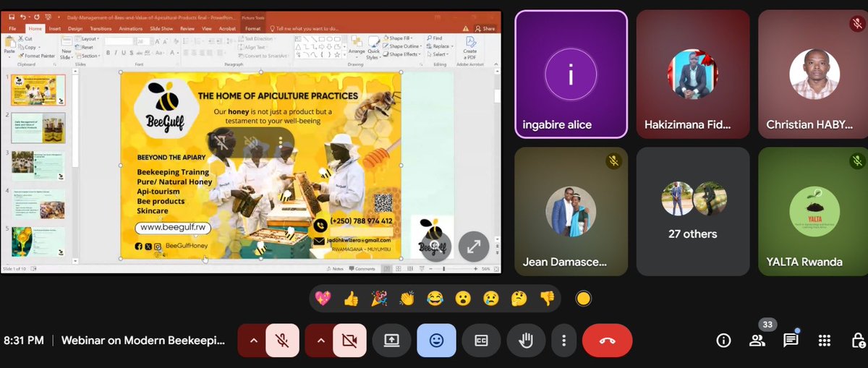Switch to the Insert ribbon tab
This screenshot has height=368, width=868.
coord(54,28)
